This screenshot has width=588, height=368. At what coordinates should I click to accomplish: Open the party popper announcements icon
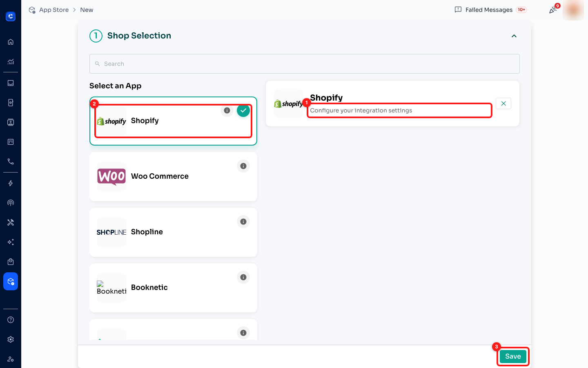[553, 10]
